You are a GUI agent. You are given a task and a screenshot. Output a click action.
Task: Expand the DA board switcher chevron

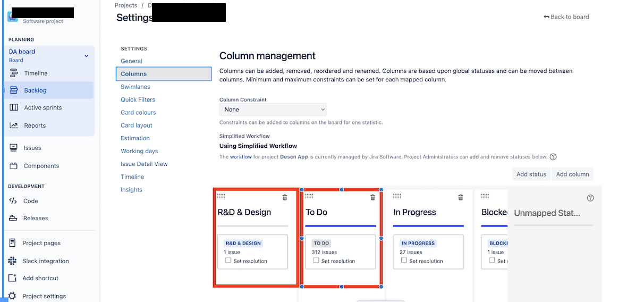click(87, 56)
